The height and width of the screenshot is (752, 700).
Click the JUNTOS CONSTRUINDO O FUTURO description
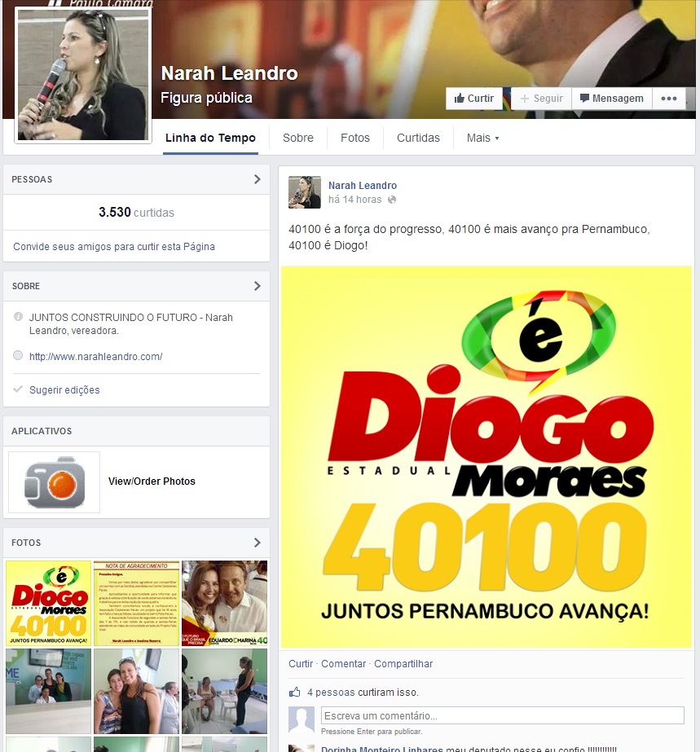click(131, 323)
